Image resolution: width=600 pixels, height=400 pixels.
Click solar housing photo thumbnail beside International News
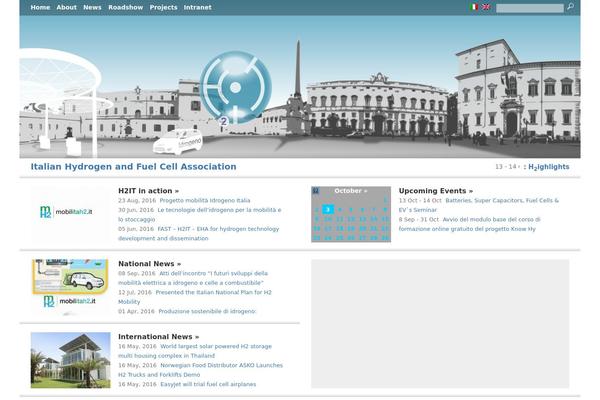[70, 361]
